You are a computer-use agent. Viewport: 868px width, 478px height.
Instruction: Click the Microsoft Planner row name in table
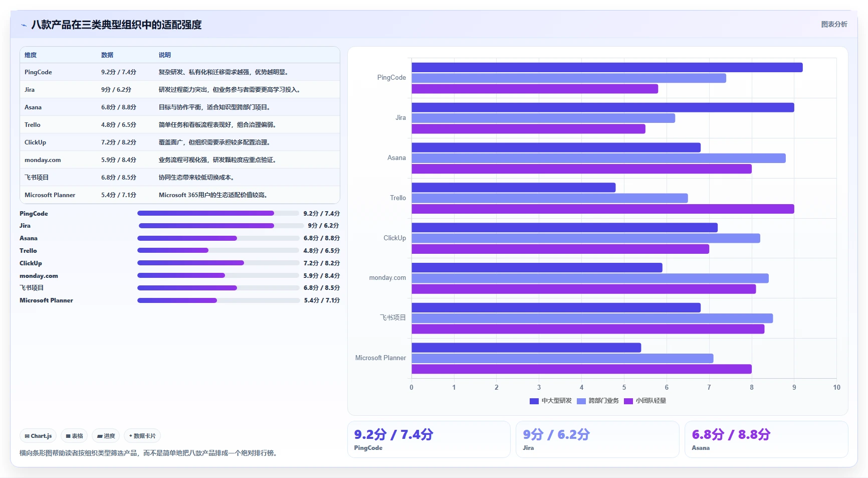[50, 195]
